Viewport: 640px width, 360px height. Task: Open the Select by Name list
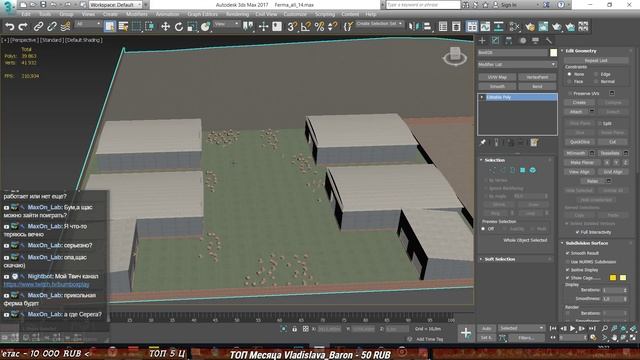point(123,27)
